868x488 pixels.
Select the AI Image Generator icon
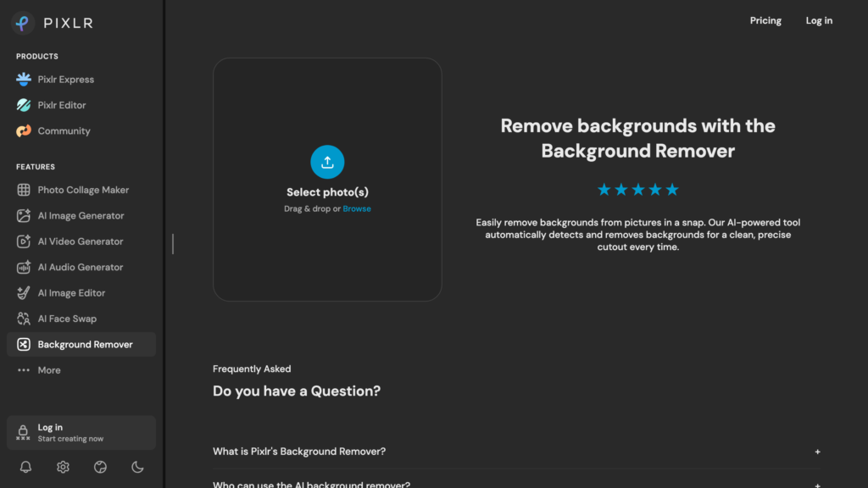pos(23,216)
